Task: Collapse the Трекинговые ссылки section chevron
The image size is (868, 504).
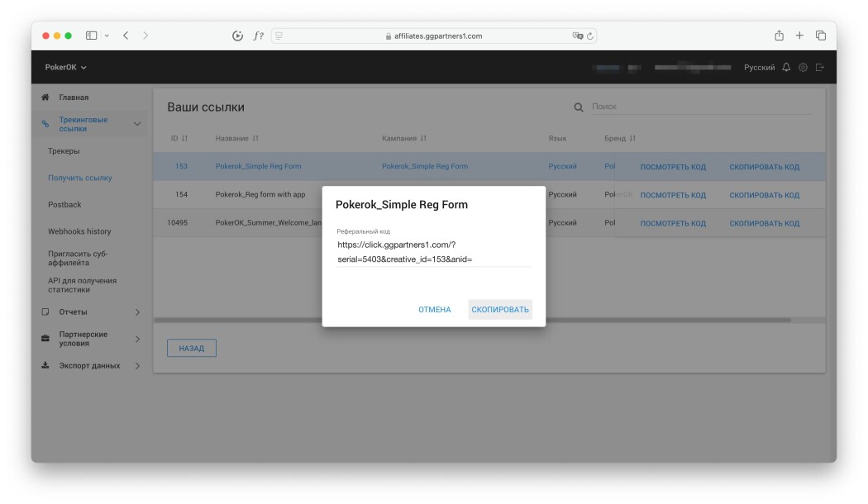Action: [137, 124]
